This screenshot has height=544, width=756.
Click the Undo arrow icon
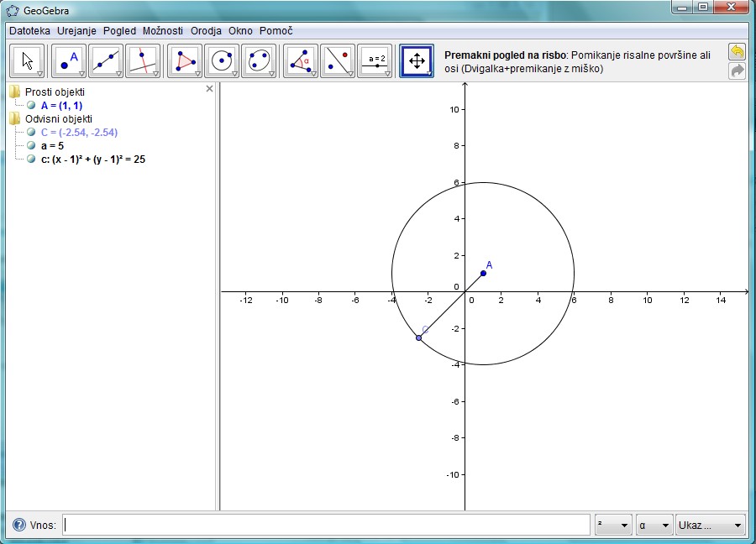pyautogui.click(x=738, y=52)
